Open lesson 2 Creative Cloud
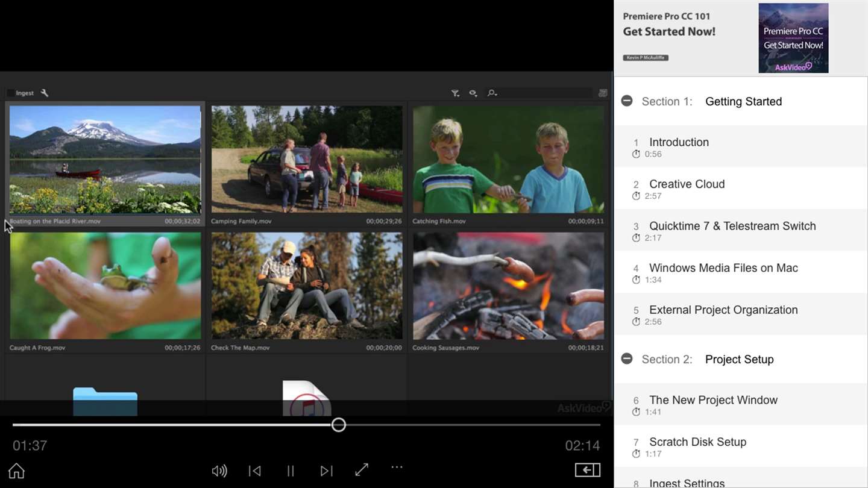This screenshot has width=868, height=488. (x=741, y=189)
